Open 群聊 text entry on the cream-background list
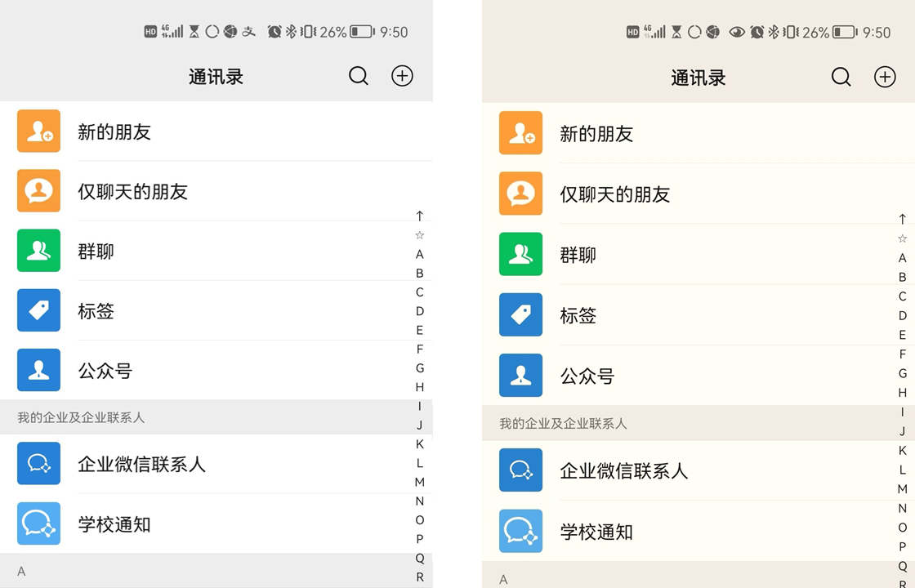Image resolution: width=915 pixels, height=588 pixels. pyautogui.click(x=578, y=255)
